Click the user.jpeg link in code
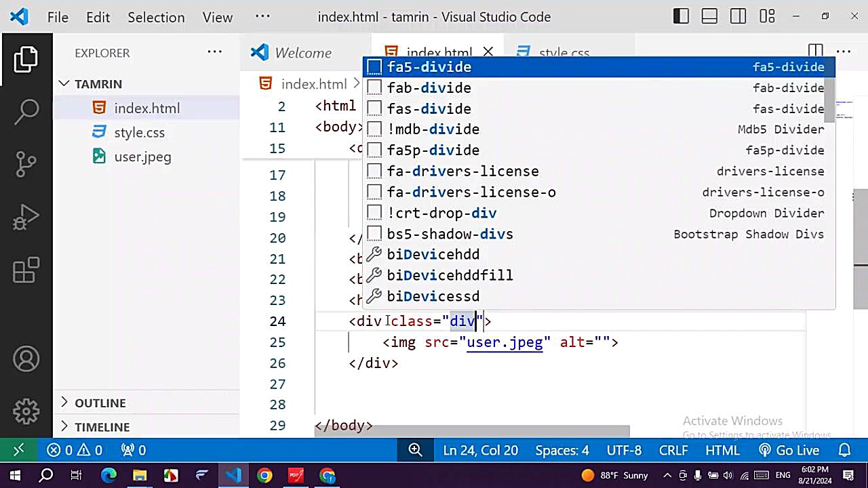The image size is (868, 488). [505, 342]
